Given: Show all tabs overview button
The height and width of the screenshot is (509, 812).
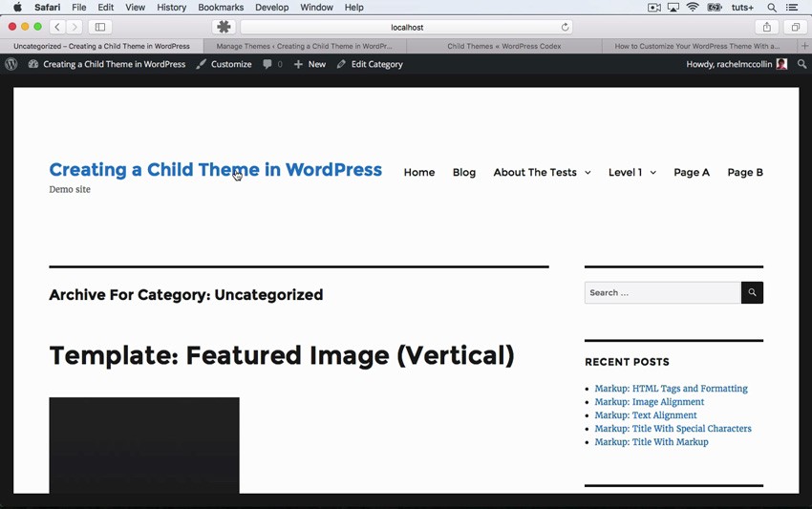Looking at the screenshot, I should pos(796,27).
